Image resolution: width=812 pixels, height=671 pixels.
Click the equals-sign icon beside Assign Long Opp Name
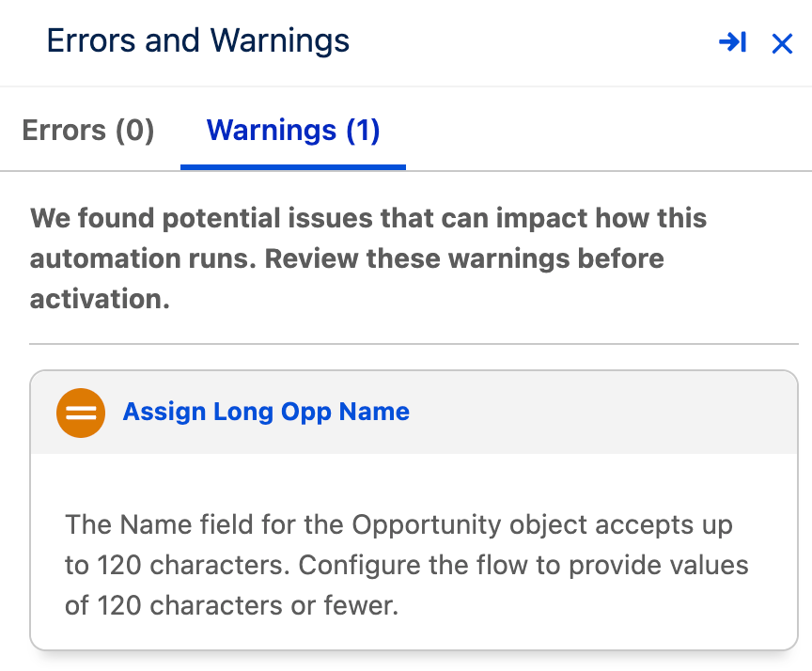[x=81, y=413]
